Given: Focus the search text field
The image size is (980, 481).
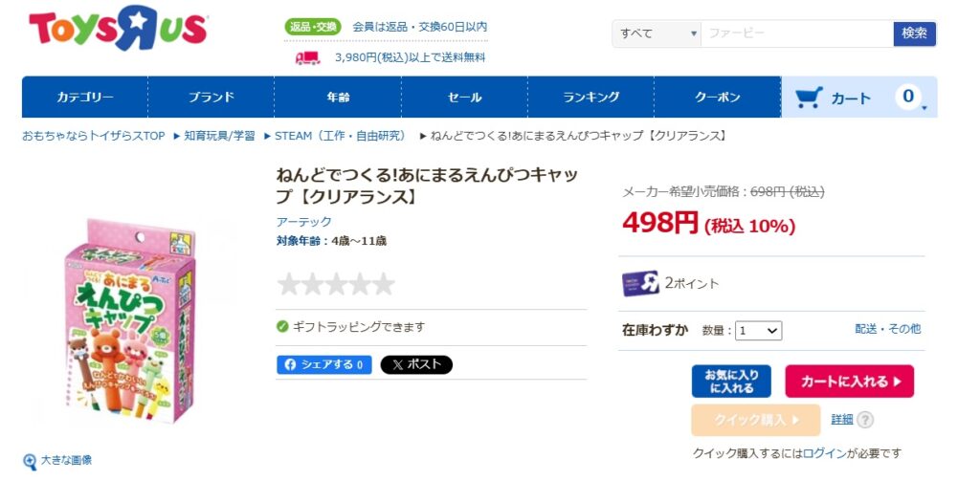Looking at the screenshot, I should click(796, 33).
